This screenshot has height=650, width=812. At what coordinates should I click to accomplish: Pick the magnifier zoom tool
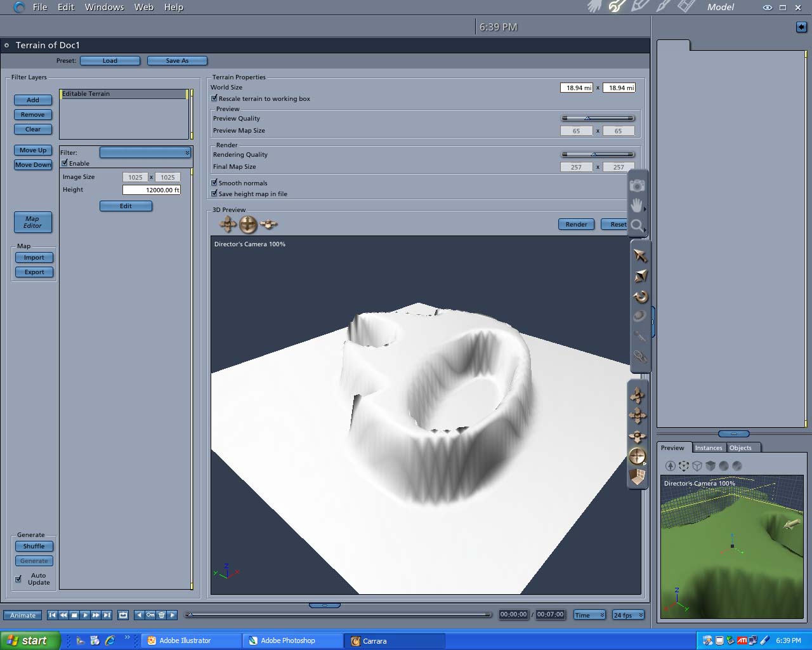coord(637,225)
